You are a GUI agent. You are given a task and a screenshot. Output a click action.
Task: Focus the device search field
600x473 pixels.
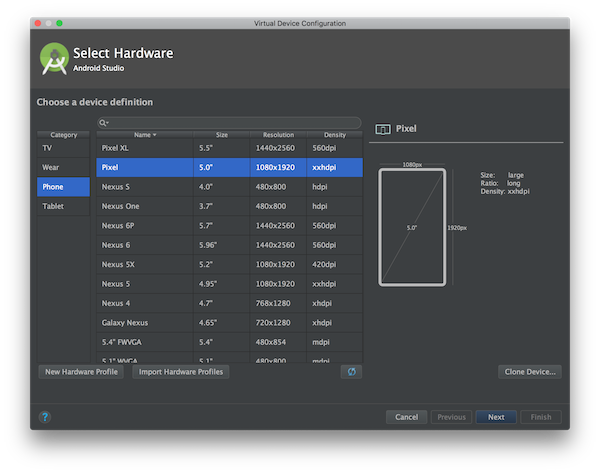[x=229, y=123]
